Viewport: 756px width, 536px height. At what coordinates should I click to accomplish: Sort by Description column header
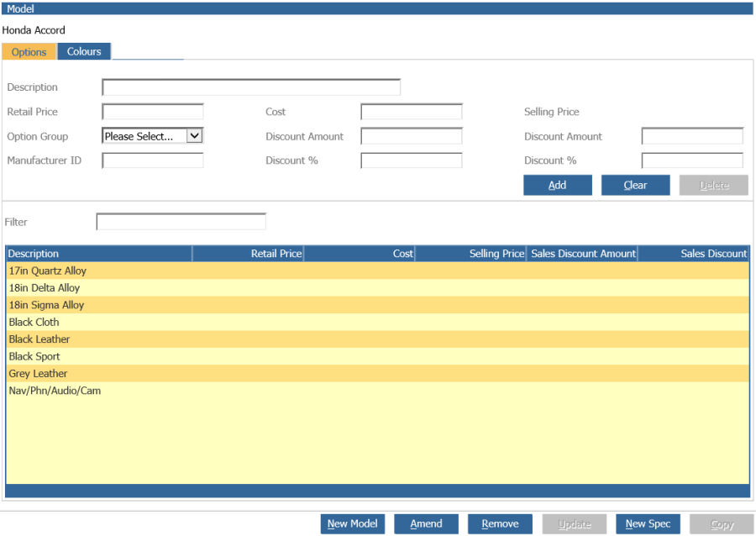pos(99,254)
